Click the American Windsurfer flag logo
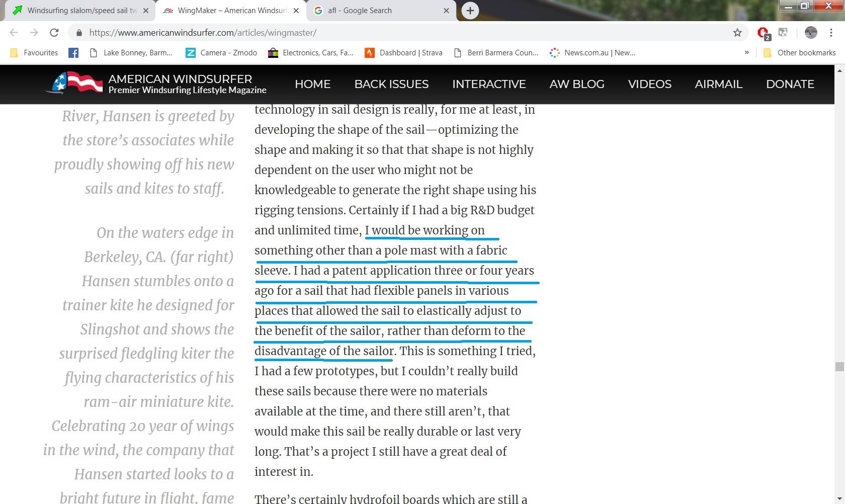 pyautogui.click(x=75, y=83)
